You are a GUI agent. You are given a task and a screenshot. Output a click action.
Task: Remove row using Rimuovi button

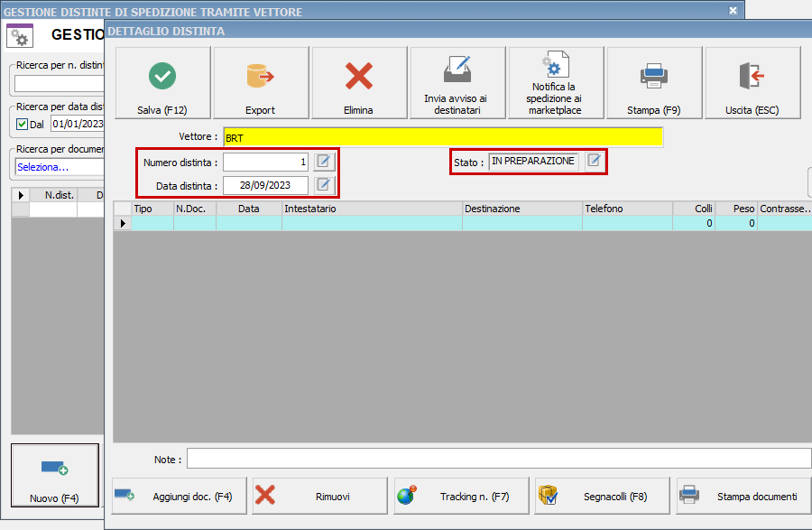(x=319, y=496)
